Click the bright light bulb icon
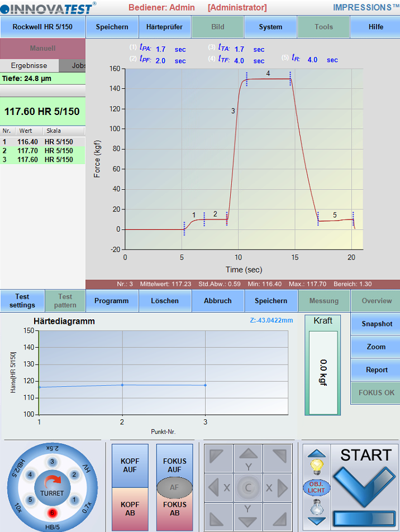Screen dimensions: 400x532 click(316, 467)
